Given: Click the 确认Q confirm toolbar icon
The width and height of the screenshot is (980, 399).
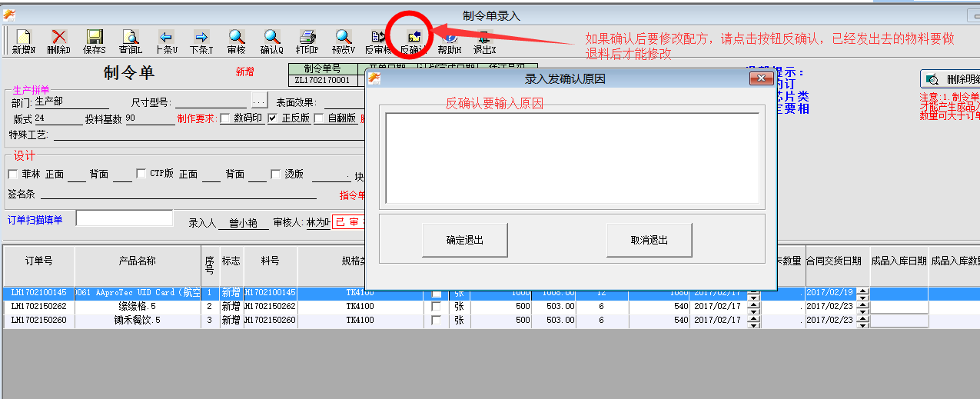Looking at the screenshot, I should 272,42.
